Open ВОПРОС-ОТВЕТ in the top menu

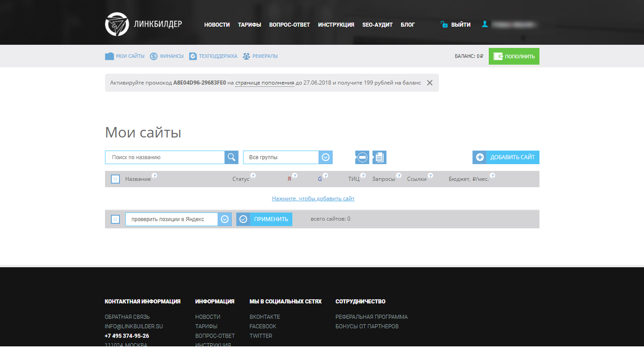[x=290, y=25]
